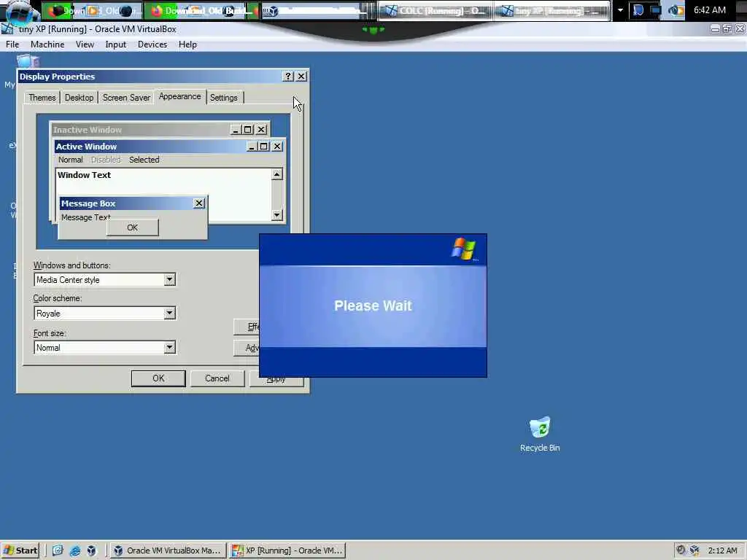Click the preview scrollbar up arrow

pyautogui.click(x=276, y=174)
